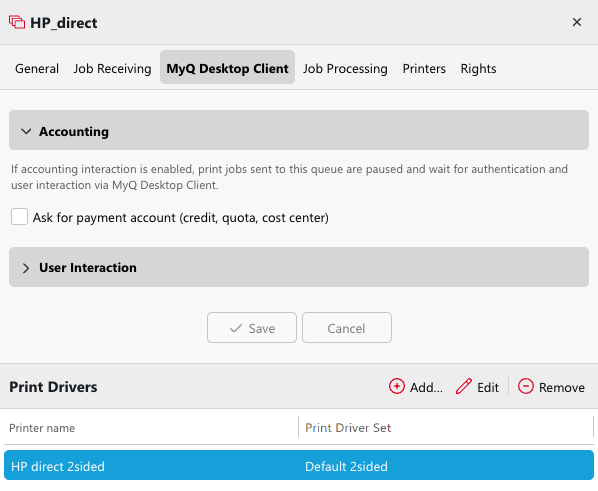Viewport: 598px width, 491px height.
Task: Click the Save button
Action: pos(252,328)
